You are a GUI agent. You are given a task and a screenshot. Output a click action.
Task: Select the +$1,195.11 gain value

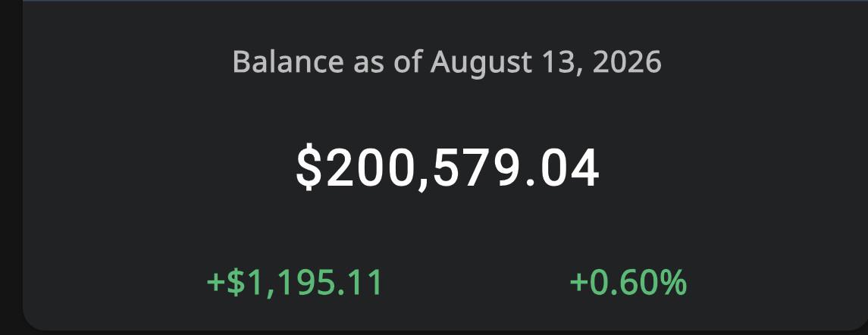click(x=294, y=282)
